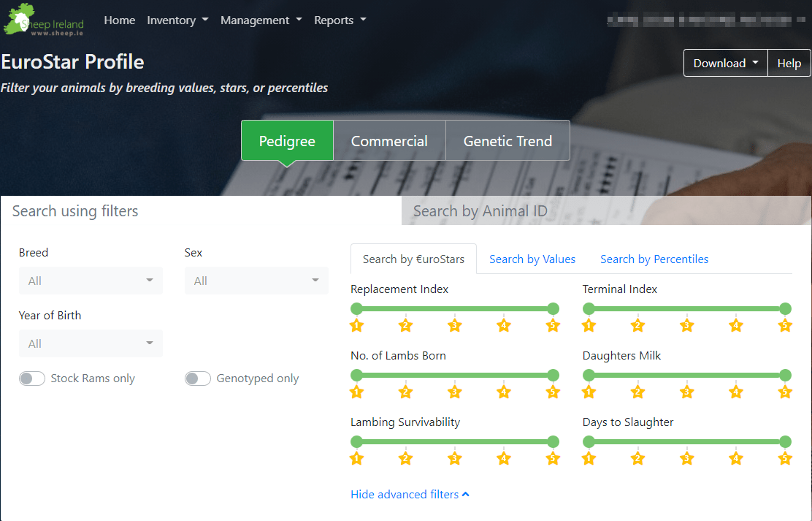Select the first star for Daughters Milk
Viewport: 812px width, 521px height.
coord(589,392)
